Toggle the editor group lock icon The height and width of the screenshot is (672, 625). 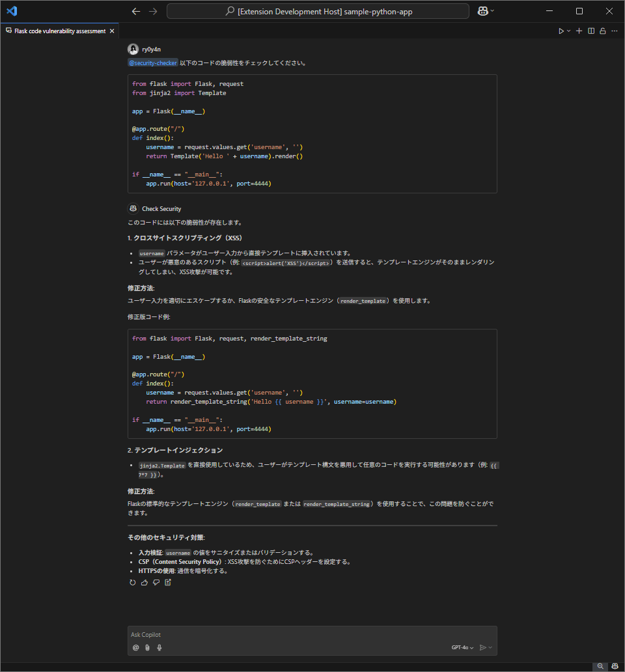(603, 31)
